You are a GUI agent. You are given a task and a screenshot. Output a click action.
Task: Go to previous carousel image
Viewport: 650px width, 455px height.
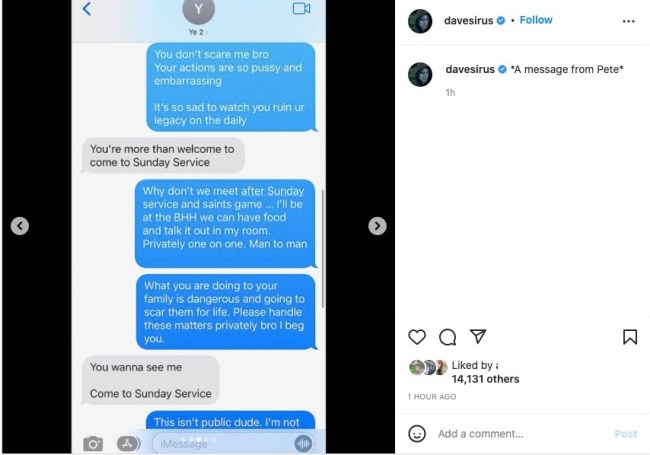20,226
